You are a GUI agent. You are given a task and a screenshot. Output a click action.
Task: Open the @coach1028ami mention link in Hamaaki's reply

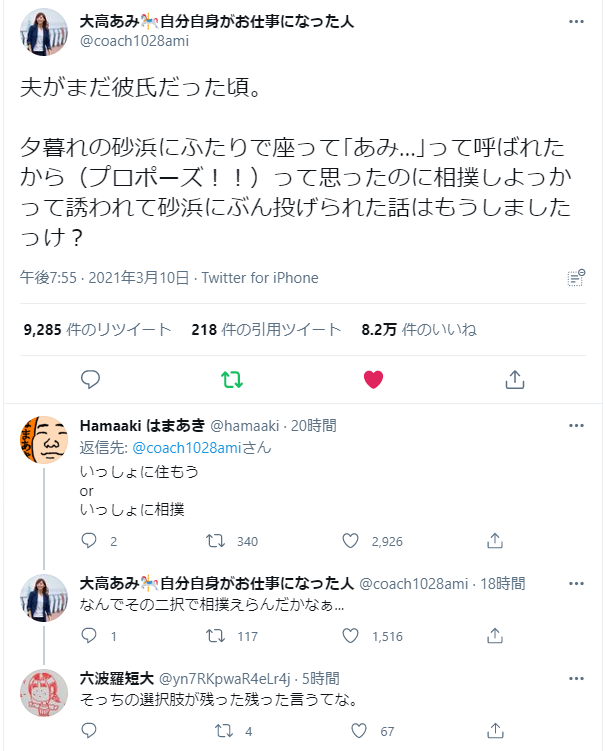pyautogui.click(x=180, y=447)
